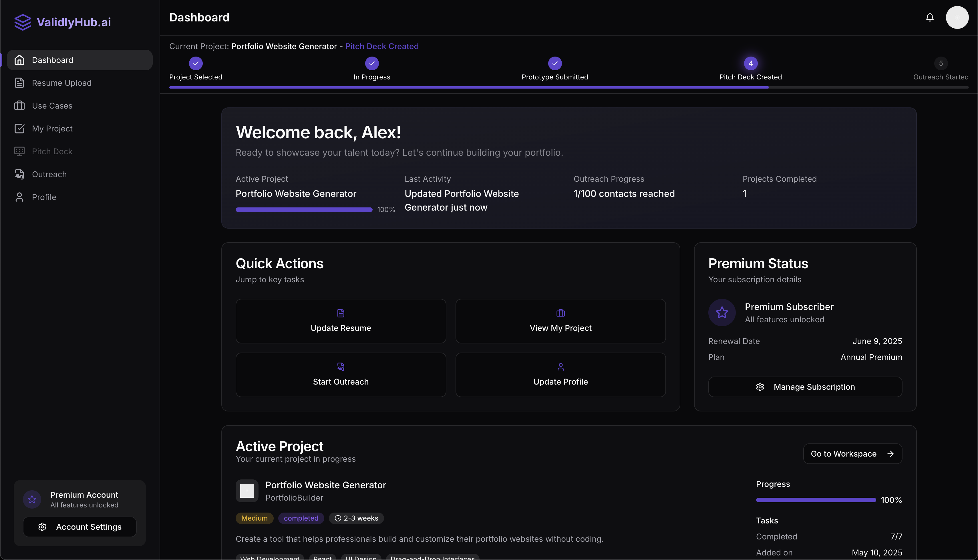Open the PortfolioBuilder project thumbnail
This screenshot has width=978, height=560.
pos(247,490)
